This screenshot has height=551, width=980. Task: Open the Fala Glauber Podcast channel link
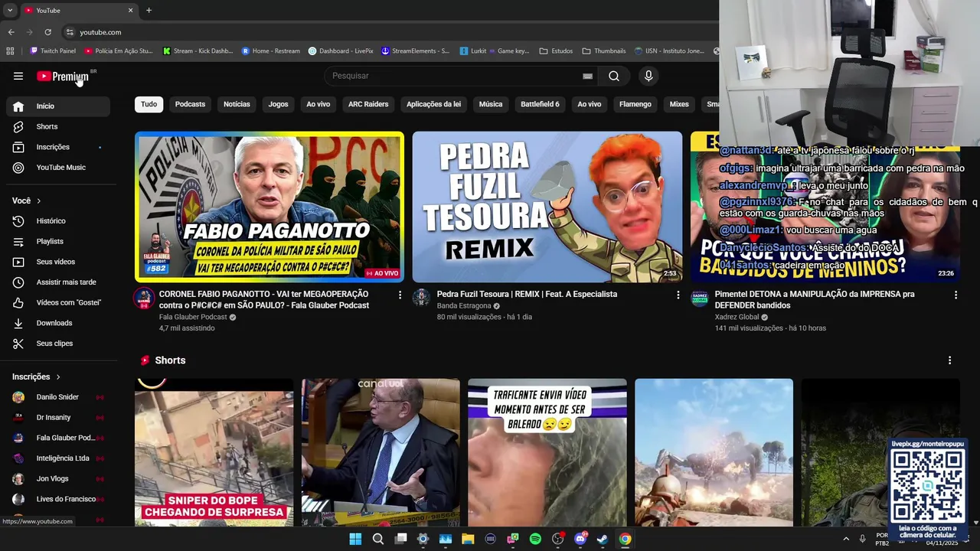click(193, 317)
